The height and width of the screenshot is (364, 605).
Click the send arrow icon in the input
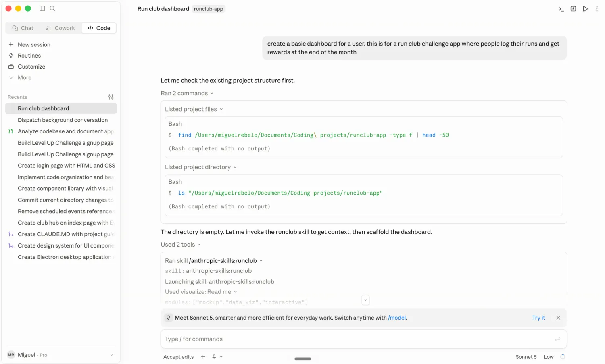(x=558, y=339)
